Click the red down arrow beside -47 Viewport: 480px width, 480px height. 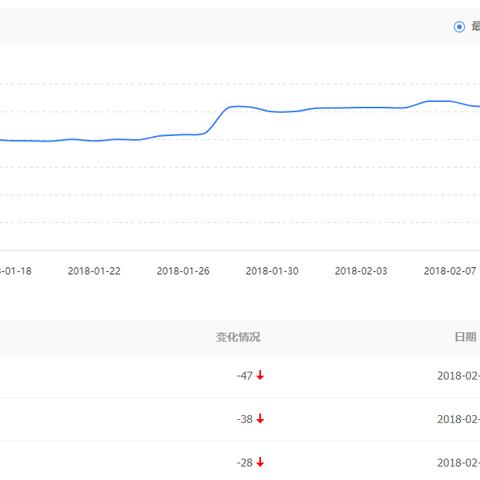point(260,375)
